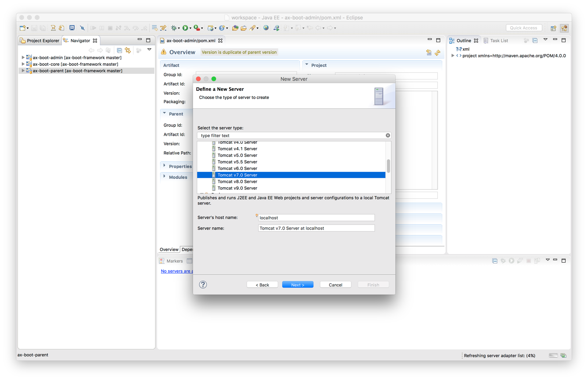Click the effective POM icon in editor header
588x380 pixels.
tap(429, 53)
